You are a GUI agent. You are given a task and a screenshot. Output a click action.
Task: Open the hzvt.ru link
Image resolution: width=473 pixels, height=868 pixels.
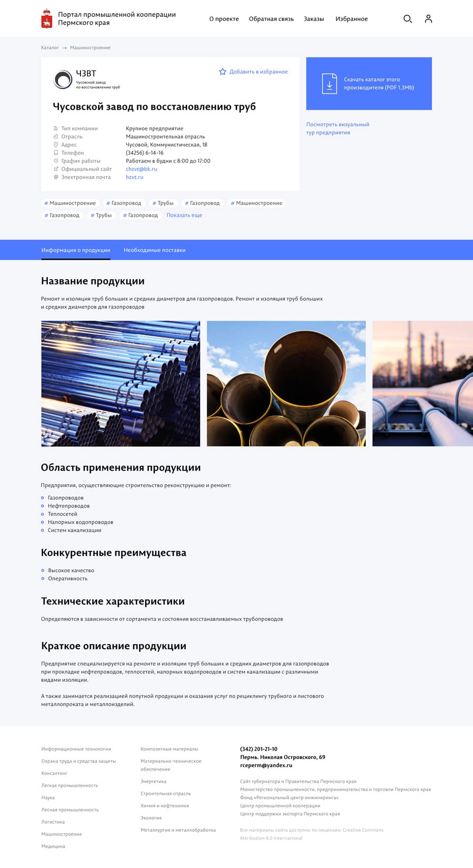coord(135,177)
